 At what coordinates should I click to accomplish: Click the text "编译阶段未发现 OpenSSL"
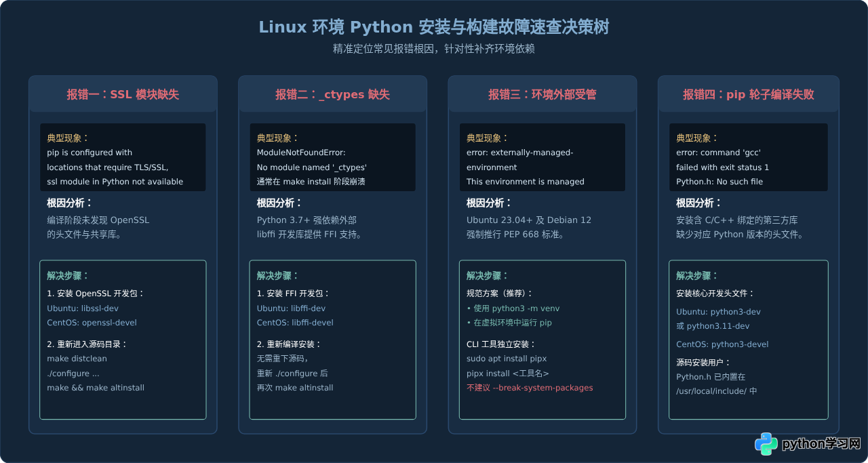click(x=98, y=220)
